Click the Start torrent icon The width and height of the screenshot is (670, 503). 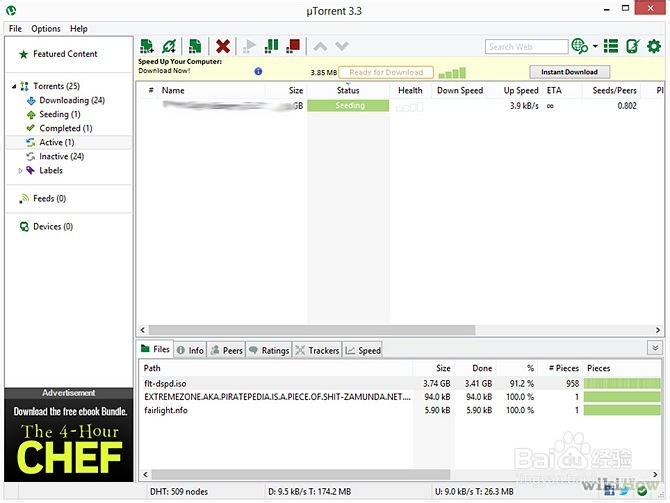[249, 46]
